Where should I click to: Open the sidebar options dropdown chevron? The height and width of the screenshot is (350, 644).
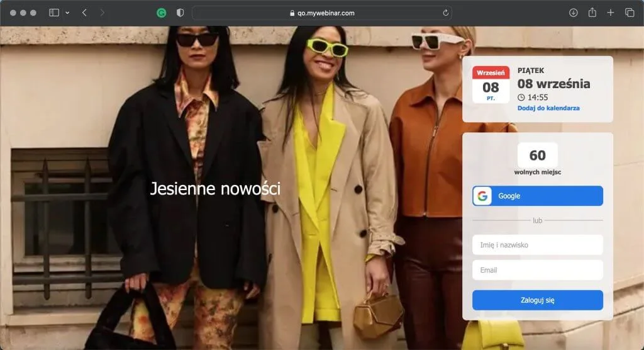tap(67, 13)
